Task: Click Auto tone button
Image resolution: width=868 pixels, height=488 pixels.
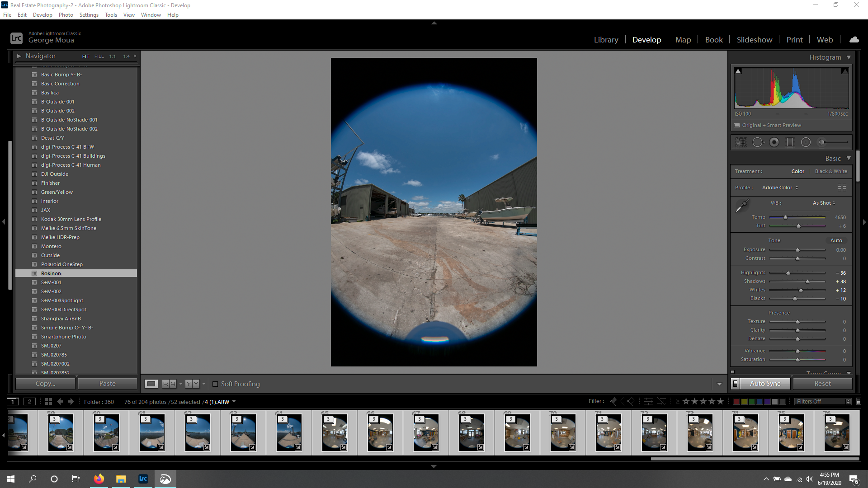Action: [836, 240]
